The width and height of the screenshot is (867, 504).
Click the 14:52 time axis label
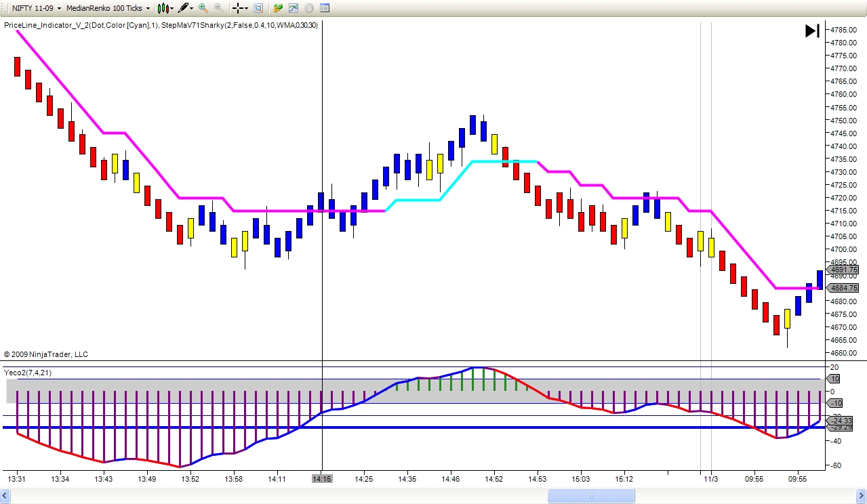pyautogui.click(x=494, y=479)
